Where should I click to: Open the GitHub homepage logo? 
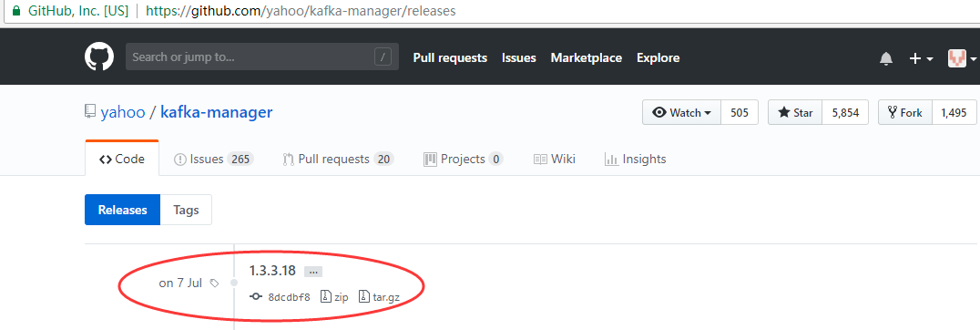click(98, 57)
